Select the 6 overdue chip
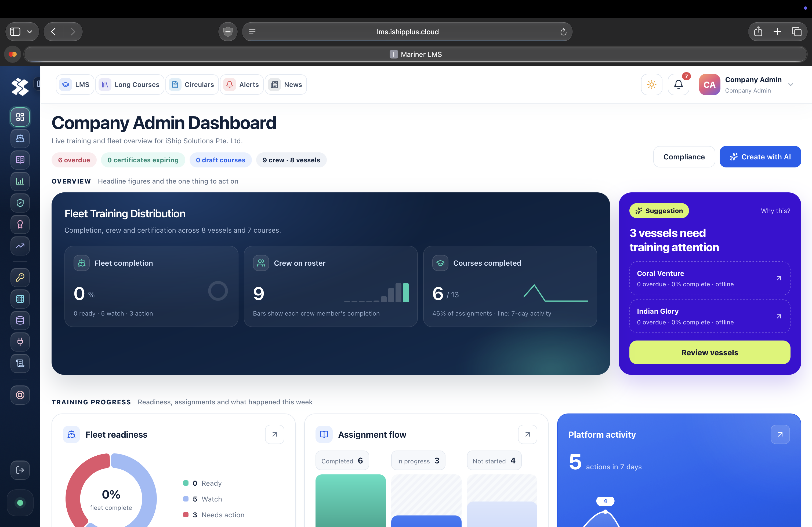Viewport: 812px width, 527px height. coord(74,160)
